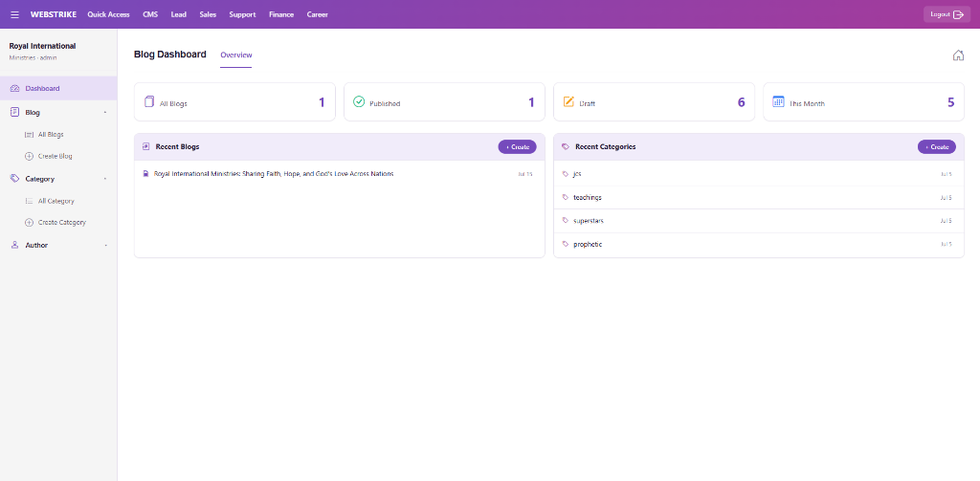
Task: Click the Recent Blogs header icon
Action: tap(146, 147)
